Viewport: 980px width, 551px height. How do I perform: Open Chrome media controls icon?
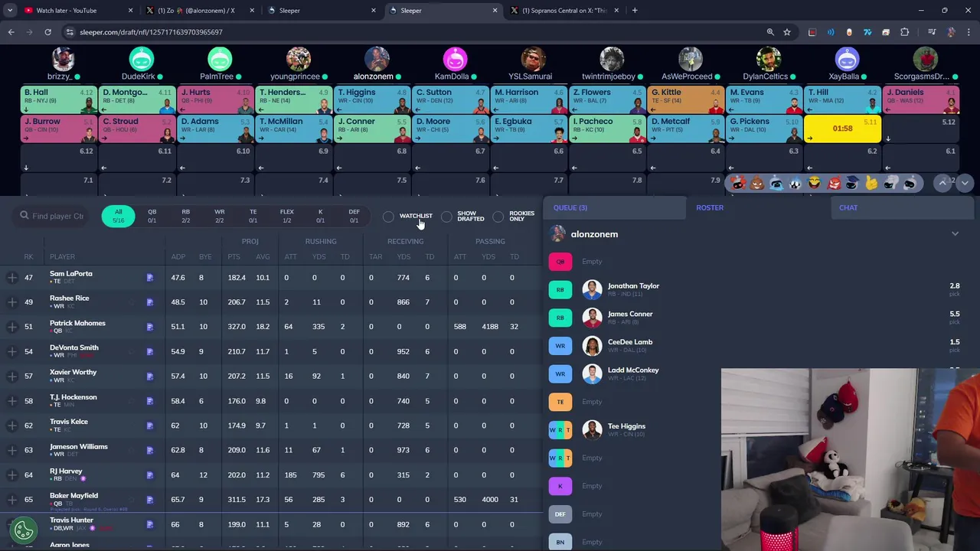click(932, 32)
